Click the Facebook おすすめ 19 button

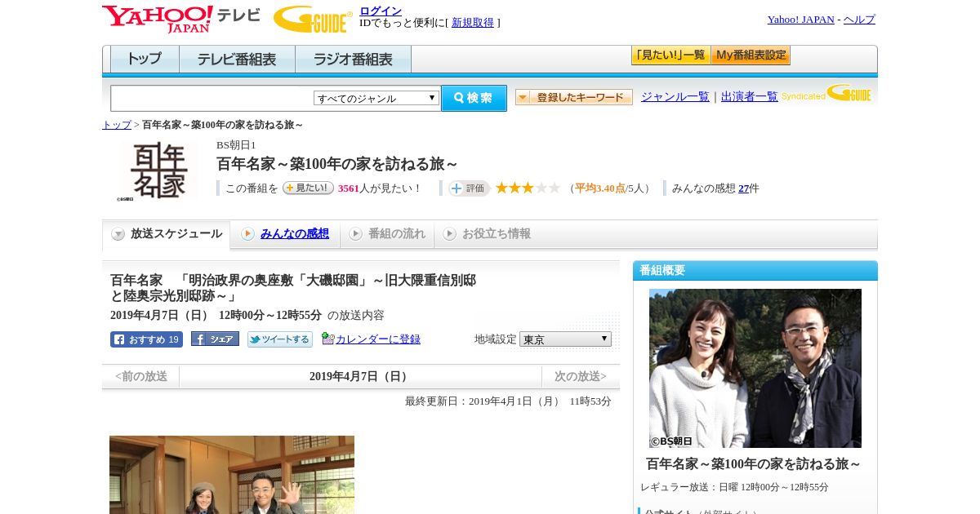click(146, 339)
